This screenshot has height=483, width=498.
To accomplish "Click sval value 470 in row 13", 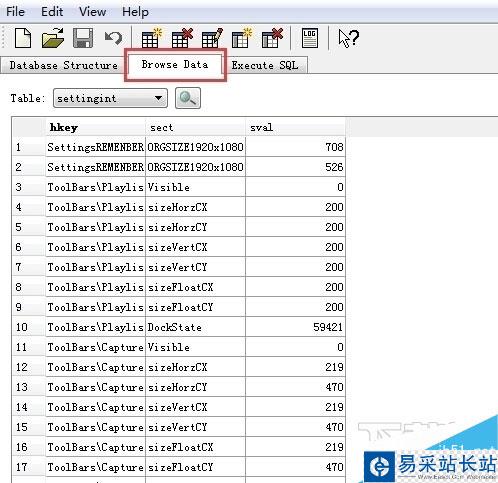I will [x=295, y=387].
